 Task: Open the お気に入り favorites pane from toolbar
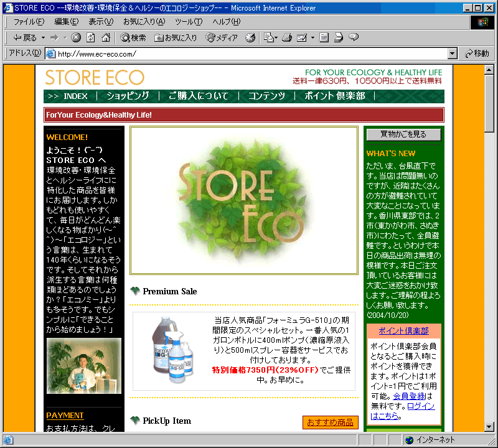click(176, 38)
